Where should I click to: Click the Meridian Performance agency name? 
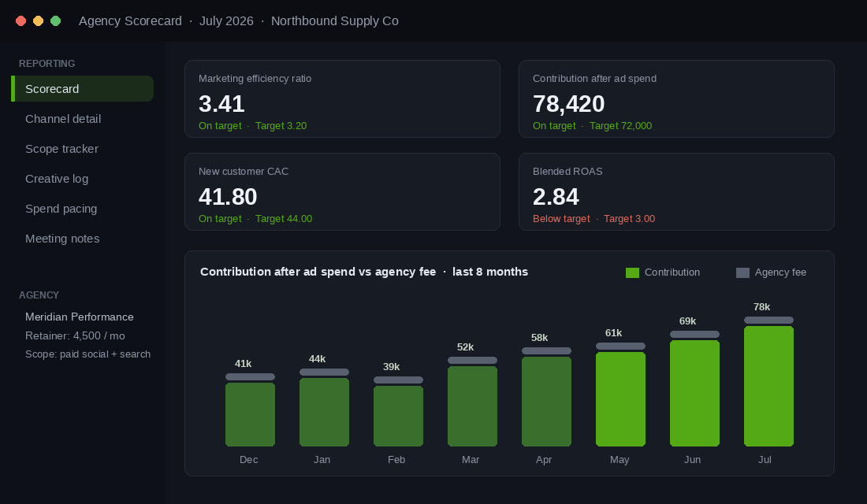point(80,317)
